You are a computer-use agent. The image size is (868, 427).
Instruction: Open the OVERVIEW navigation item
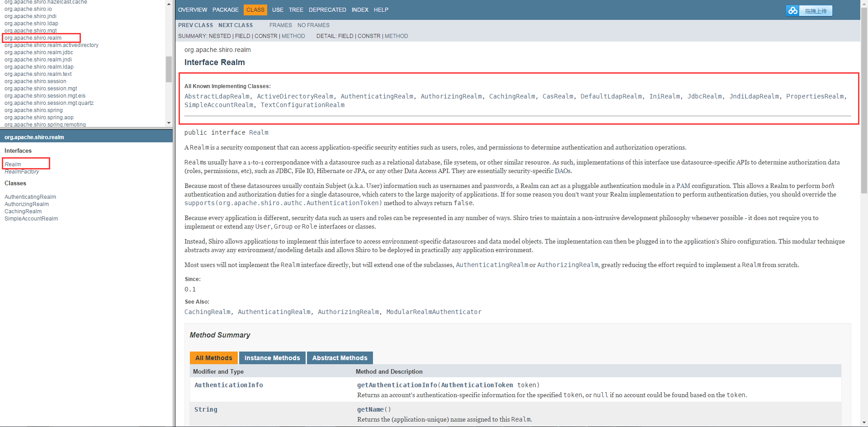point(193,9)
